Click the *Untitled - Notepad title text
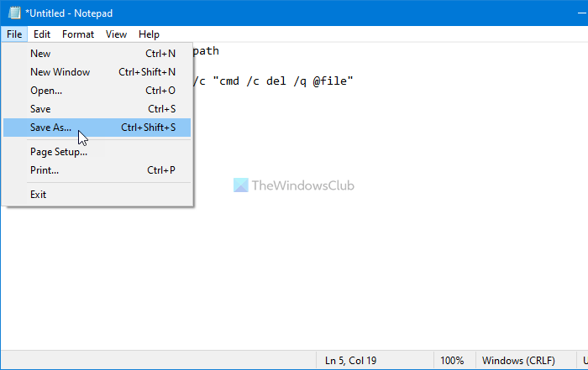Screen dimensions: 588x370 (x=69, y=13)
